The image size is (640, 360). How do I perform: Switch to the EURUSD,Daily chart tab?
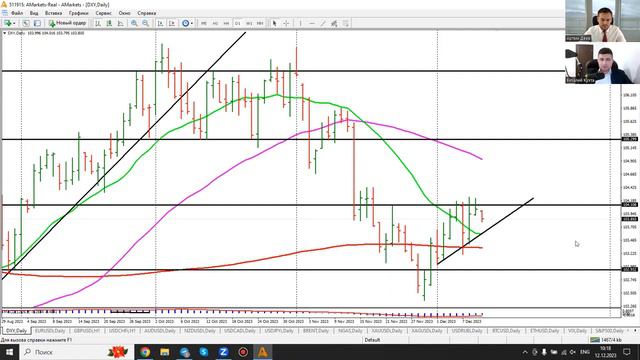[50, 331]
